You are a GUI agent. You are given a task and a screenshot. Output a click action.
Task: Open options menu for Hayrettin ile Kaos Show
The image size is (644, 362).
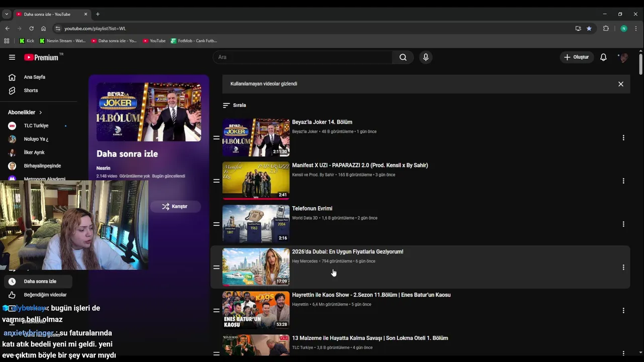click(x=623, y=311)
